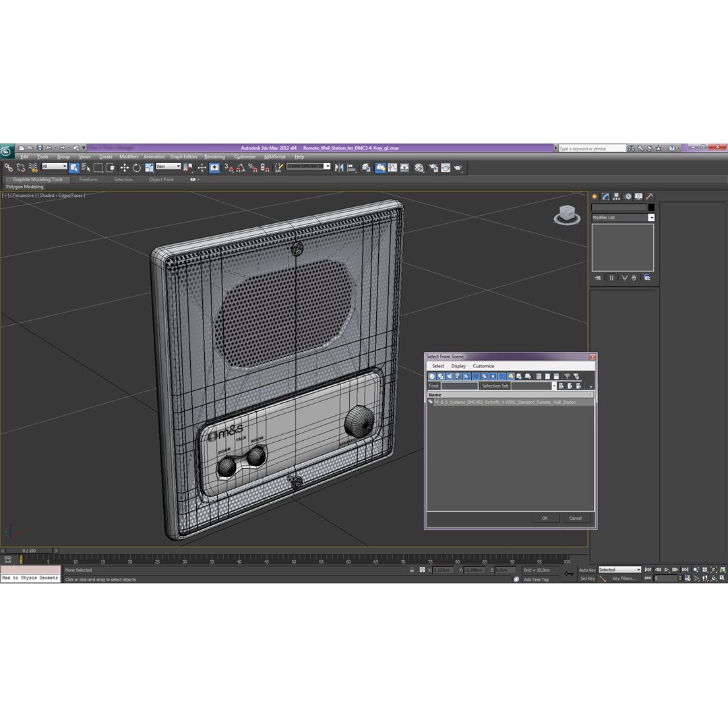
Task: Open the selection filter All dropdown
Action: [55, 166]
